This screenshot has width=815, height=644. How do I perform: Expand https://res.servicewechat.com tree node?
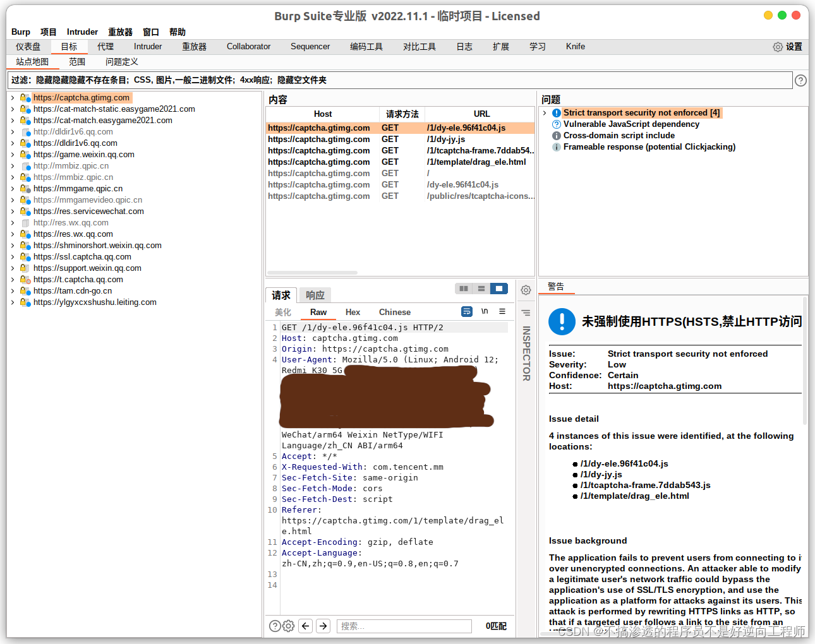tap(13, 212)
